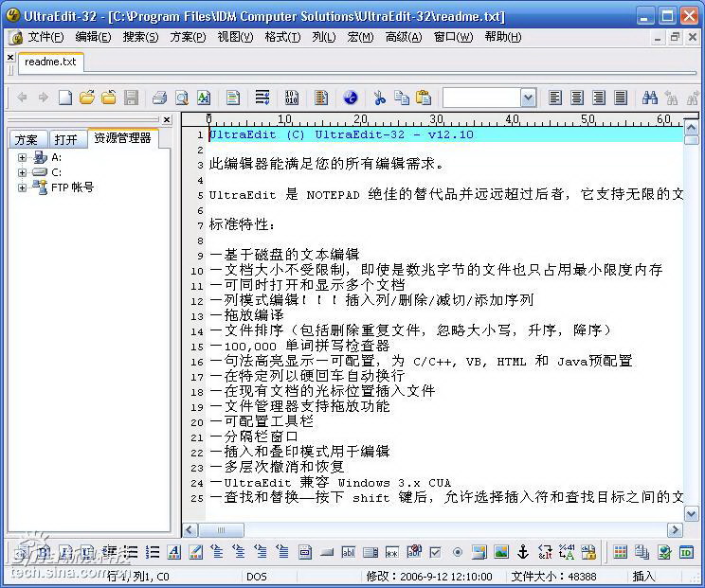Open the 文件(F) menu
The image size is (705, 588).
(x=45, y=37)
